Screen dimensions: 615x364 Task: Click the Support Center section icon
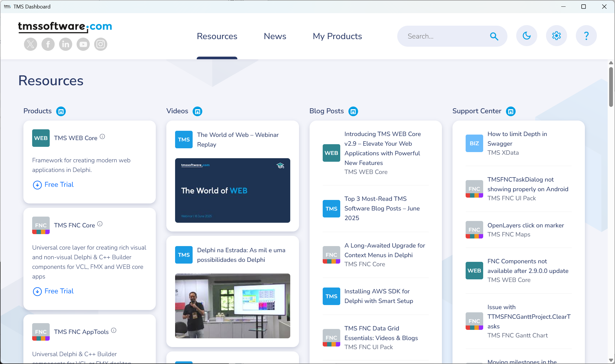510,111
